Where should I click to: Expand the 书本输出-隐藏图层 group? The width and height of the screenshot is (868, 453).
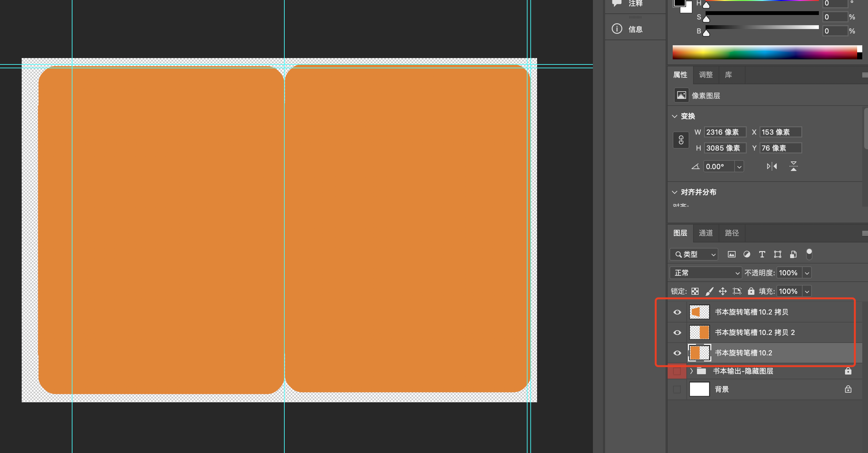coord(691,371)
